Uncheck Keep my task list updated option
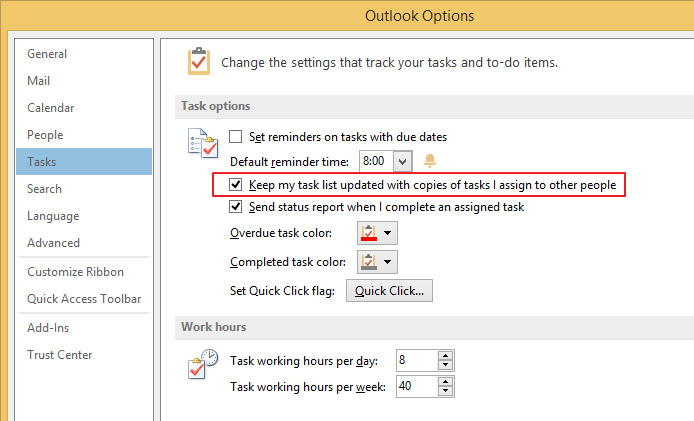The height and width of the screenshot is (421, 694). (x=235, y=184)
